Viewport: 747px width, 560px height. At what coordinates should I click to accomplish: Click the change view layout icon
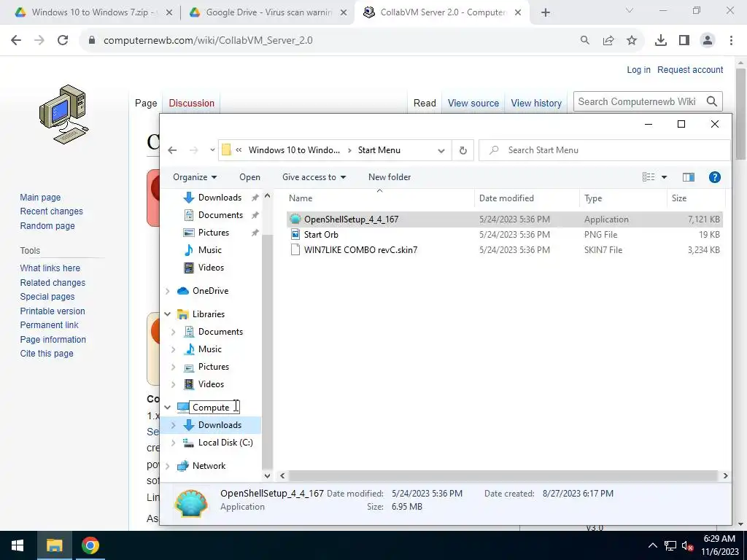649,177
